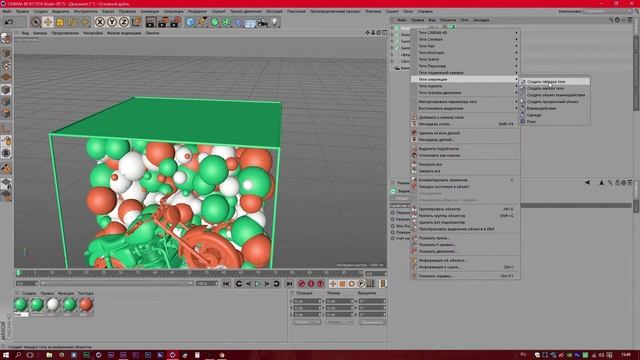
Task: Open File Explorer from taskbar
Action: [x=49, y=355]
